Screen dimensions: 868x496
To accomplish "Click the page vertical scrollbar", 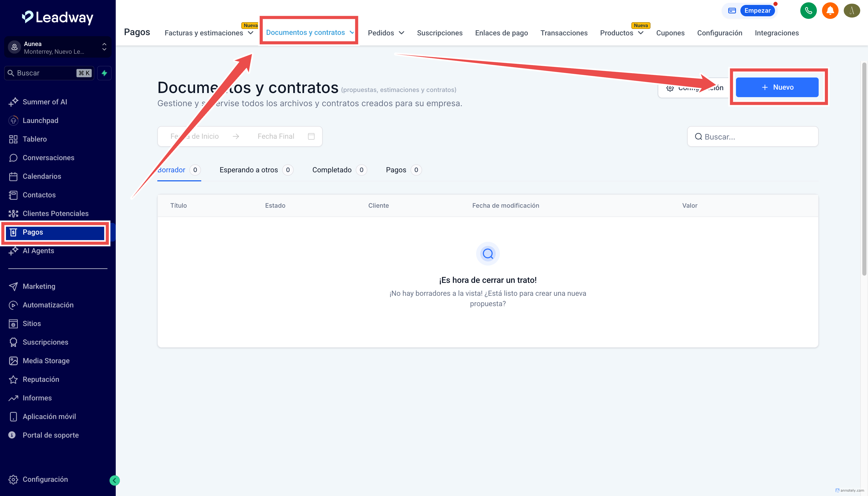I will pos(864,170).
